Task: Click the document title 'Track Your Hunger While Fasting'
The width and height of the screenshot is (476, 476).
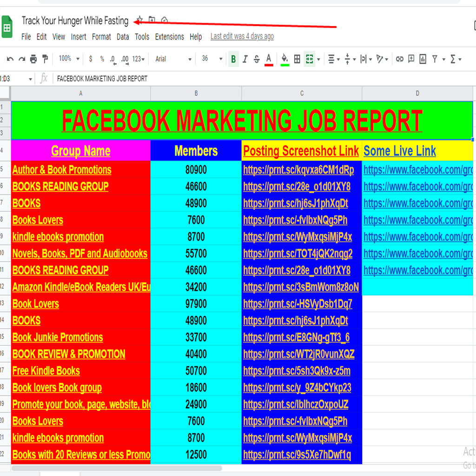Action: tap(75, 20)
